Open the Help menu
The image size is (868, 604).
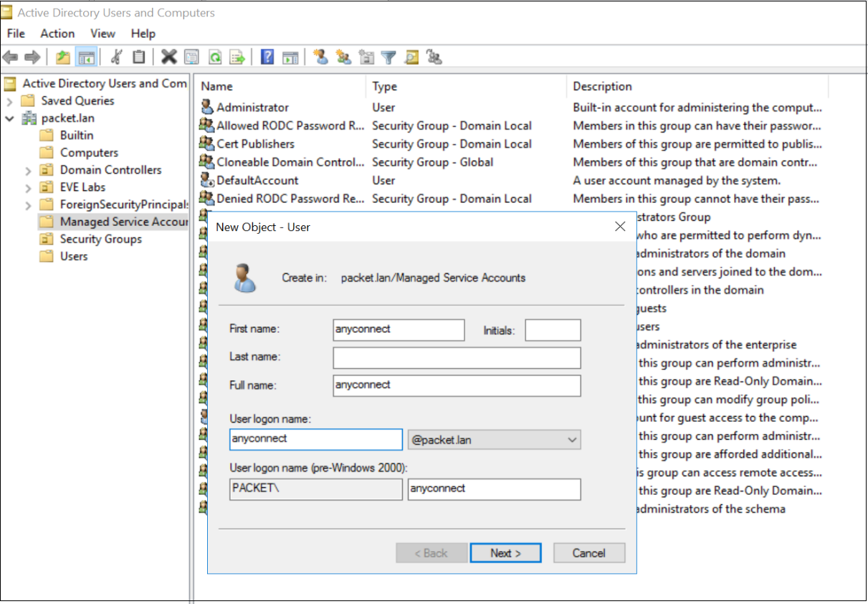[143, 34]
